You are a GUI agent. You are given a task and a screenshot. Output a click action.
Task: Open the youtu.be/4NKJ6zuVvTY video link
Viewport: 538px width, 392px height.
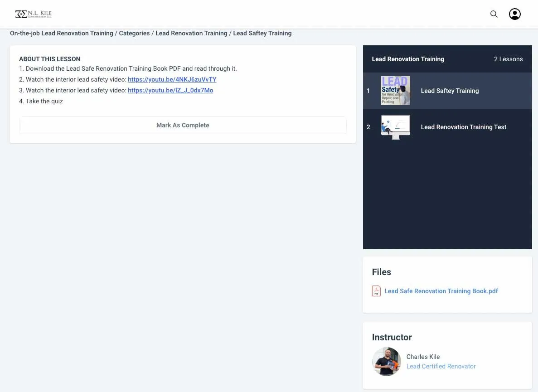pos(172,79)
